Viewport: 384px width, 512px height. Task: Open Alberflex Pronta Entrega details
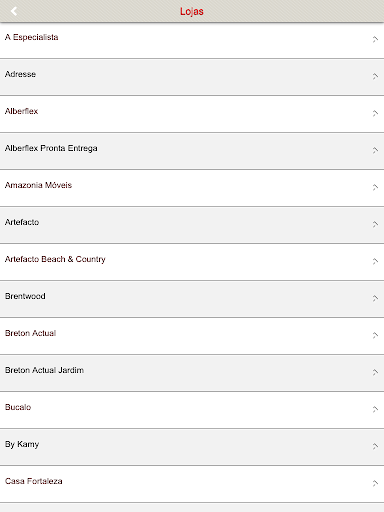pyautogui.click(x=192, y=151)
